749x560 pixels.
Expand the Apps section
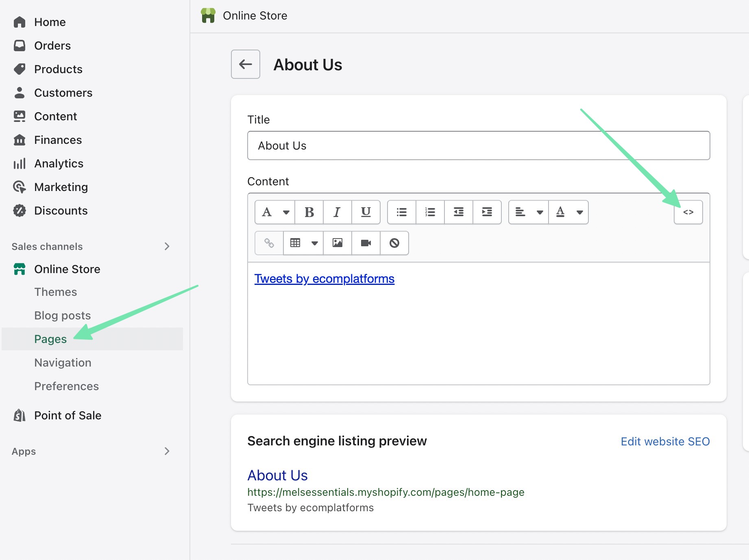(167, 451)
